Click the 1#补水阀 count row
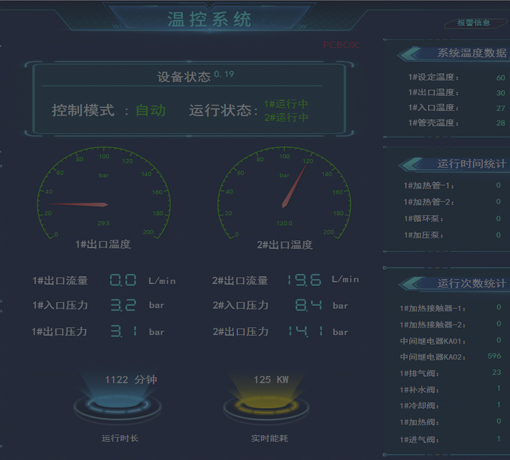The width and height of the screenshot is (510, 460). pyautogui.click(x=451, y=389)
